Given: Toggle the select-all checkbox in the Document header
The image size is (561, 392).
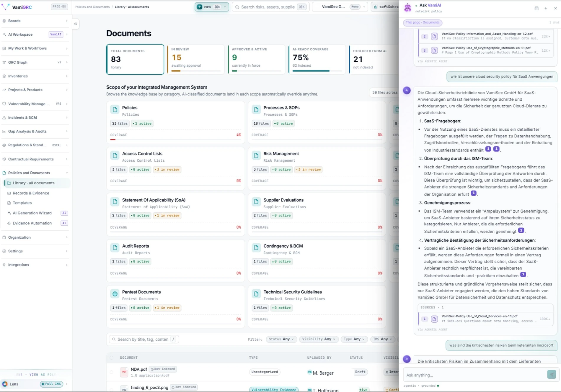Looking at the screenshot, I should 112,358.
